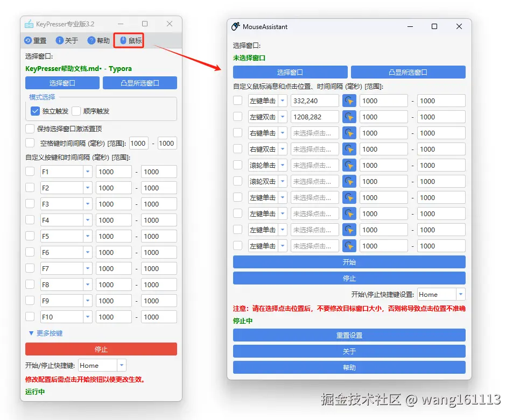Open the 鼠标 menu item
The image size is (513, 420).
click(129, 40)
